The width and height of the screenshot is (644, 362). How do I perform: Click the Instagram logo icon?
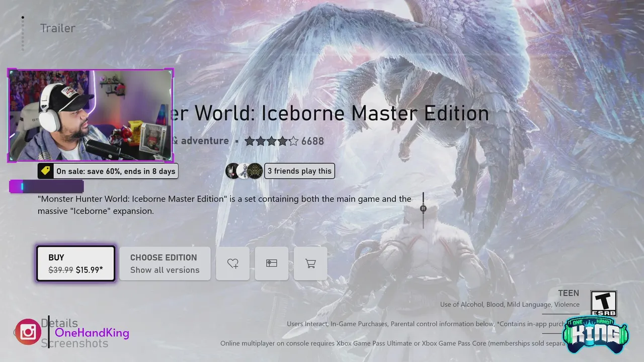click(x=28, y=332)
